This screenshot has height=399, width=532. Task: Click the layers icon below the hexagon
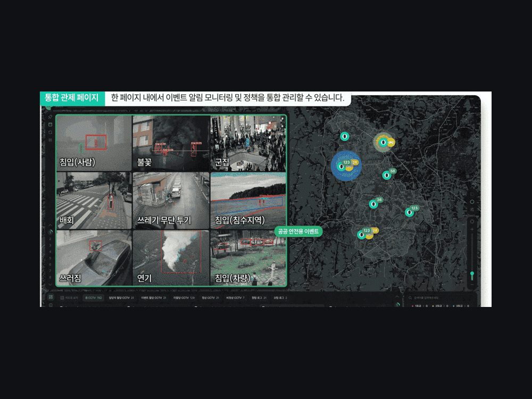(x=472, y=210)
